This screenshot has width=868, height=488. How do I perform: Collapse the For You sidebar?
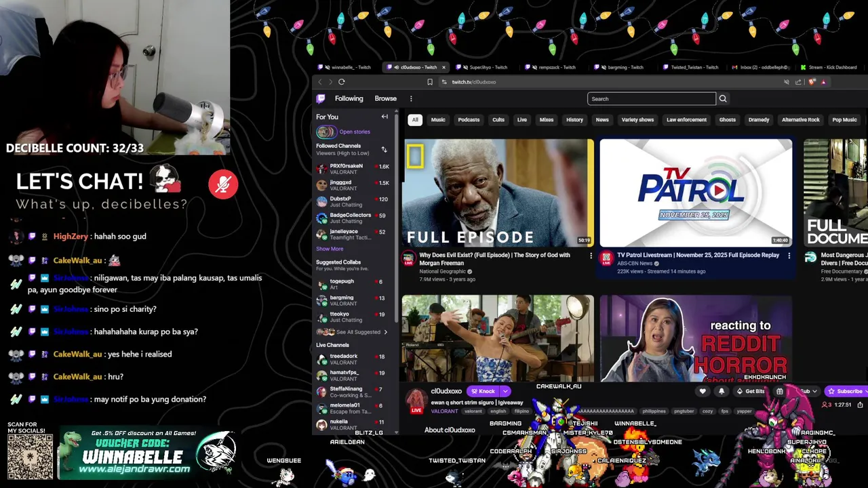384,117
